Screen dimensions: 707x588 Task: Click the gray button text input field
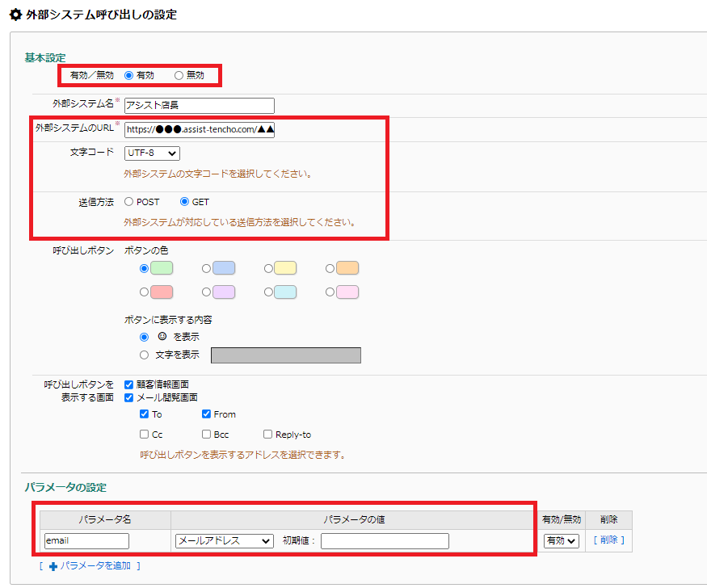pos(286,355)
